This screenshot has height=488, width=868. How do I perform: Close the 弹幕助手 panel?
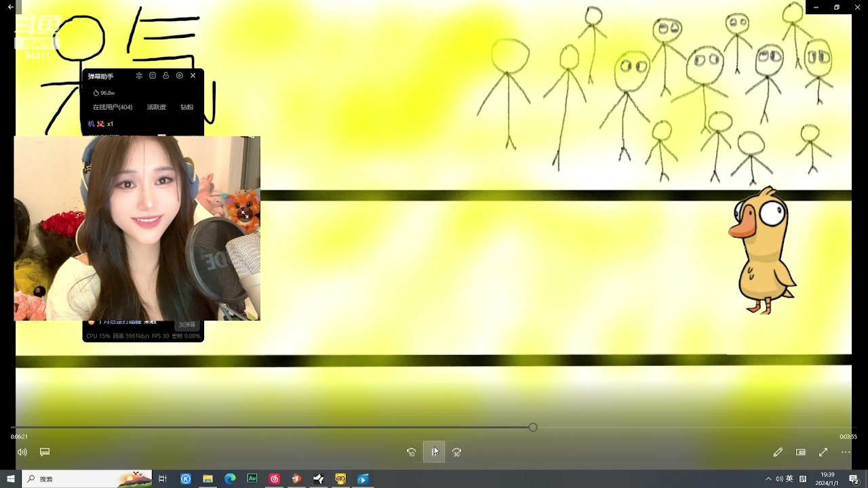coord(193,76)
